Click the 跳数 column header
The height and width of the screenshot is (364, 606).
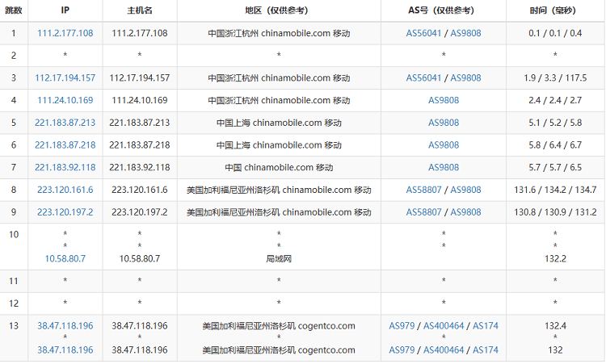tap(14, 10)
